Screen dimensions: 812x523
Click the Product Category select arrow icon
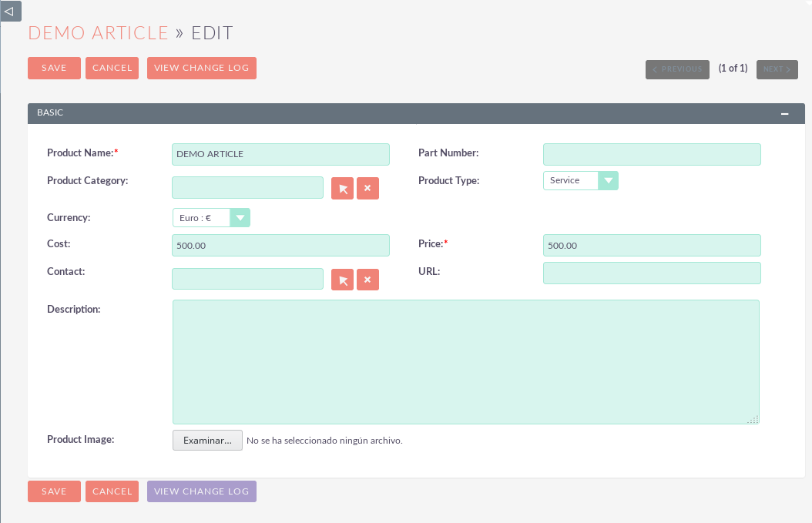(x=342, y=188)
